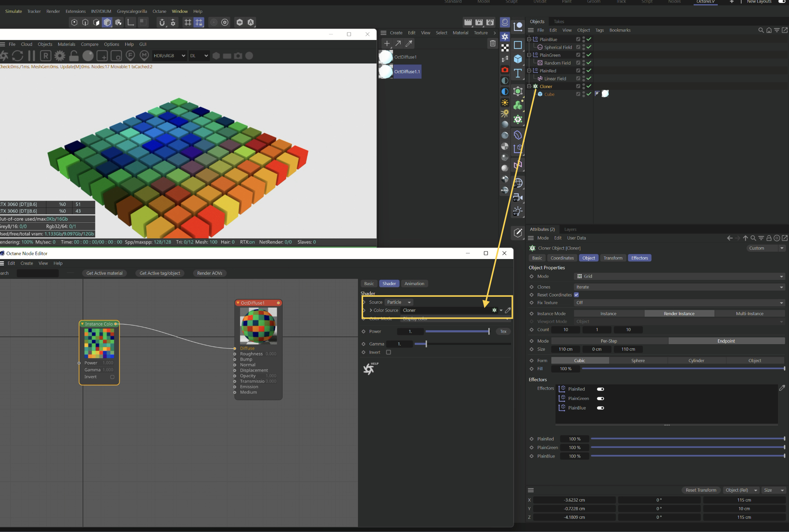
Task: Select the OctDiffuse1.1 material thumbnail
Action: tap(386, 72)
